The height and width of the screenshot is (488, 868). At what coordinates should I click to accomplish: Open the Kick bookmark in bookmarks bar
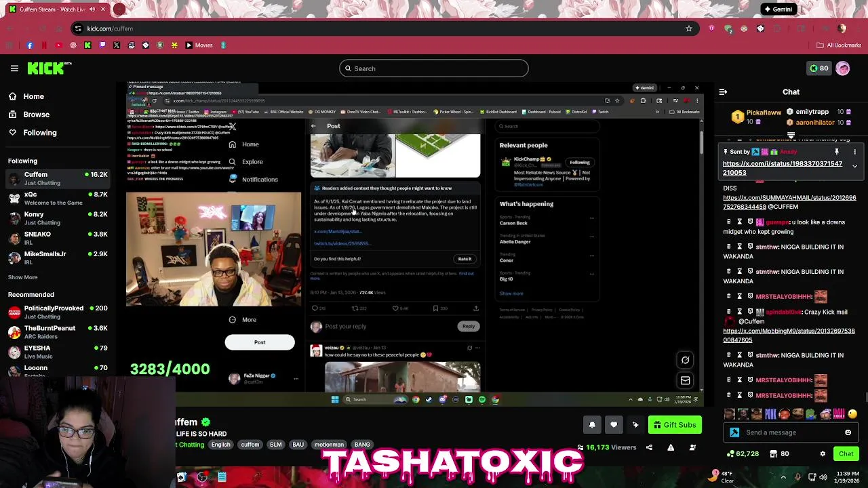coord(87,45)
